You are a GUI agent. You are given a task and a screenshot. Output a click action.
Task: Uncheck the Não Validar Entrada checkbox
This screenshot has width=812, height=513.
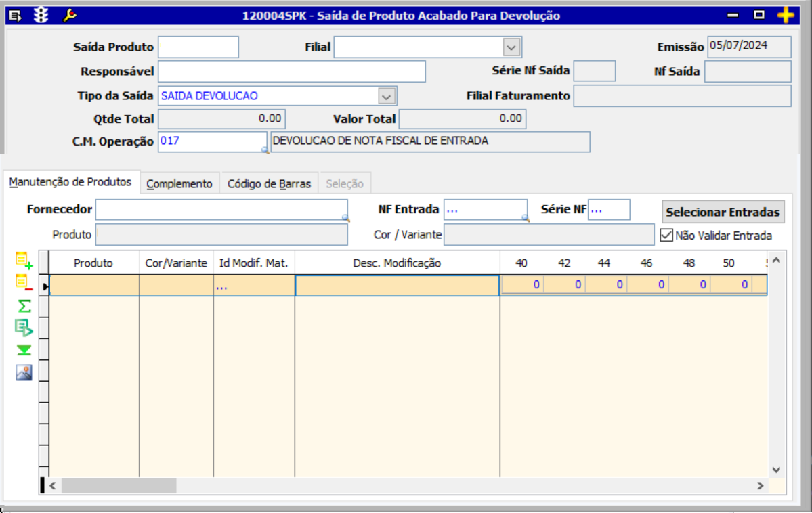(x=666, y=236)
